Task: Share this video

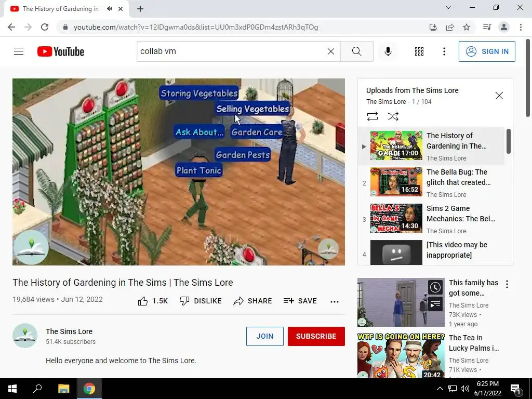Action: (x=253, y=301)
